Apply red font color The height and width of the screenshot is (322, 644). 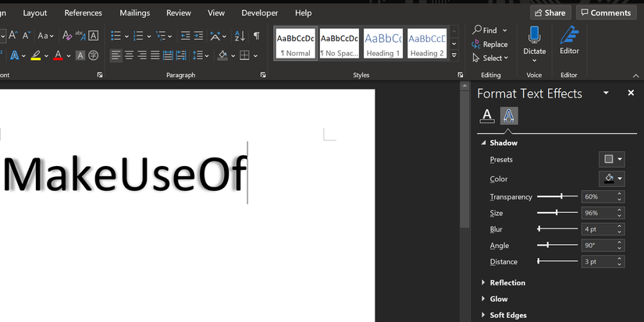[58, 55]
